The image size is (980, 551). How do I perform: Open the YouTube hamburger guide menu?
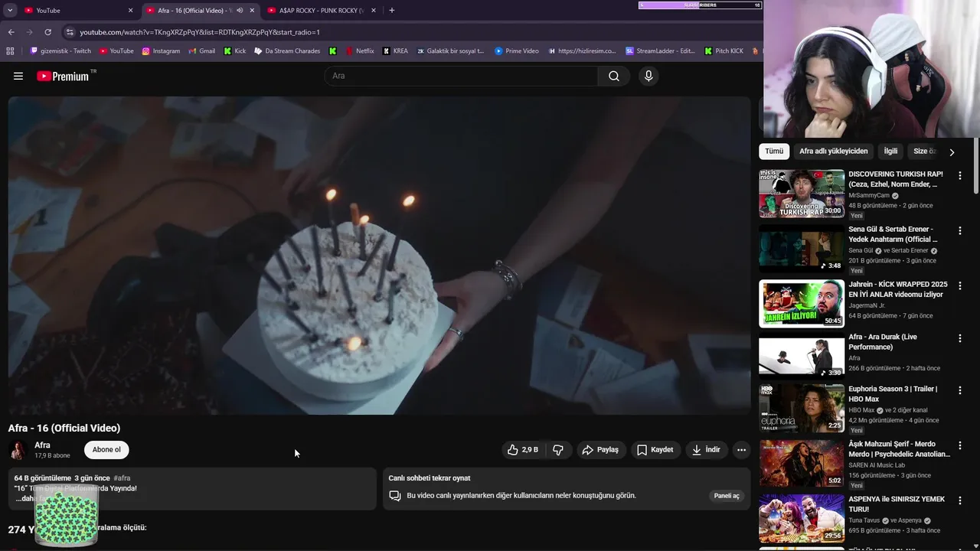coord(18,76)
